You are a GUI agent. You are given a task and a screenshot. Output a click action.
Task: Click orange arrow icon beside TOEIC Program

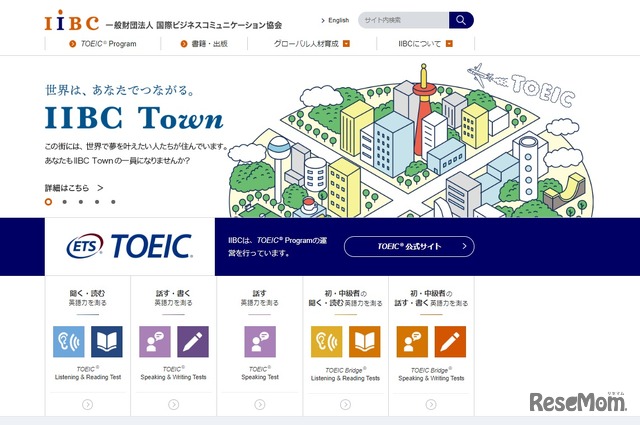pyautogui.click(x=73, y=44)
